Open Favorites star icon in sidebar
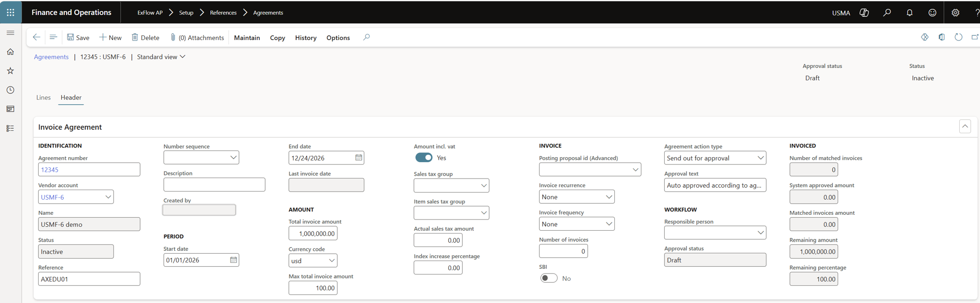The width and height of the screenshot is (980, 303). click(11, 71)
